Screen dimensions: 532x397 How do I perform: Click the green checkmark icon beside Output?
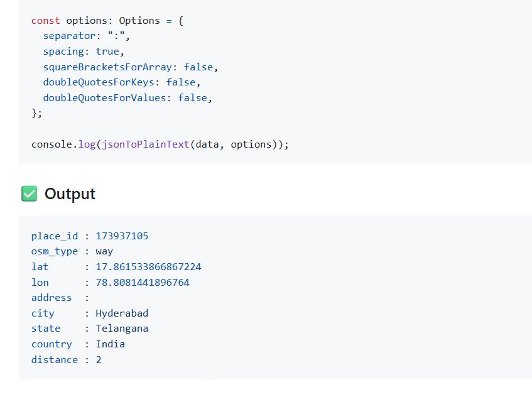[29, 194]
